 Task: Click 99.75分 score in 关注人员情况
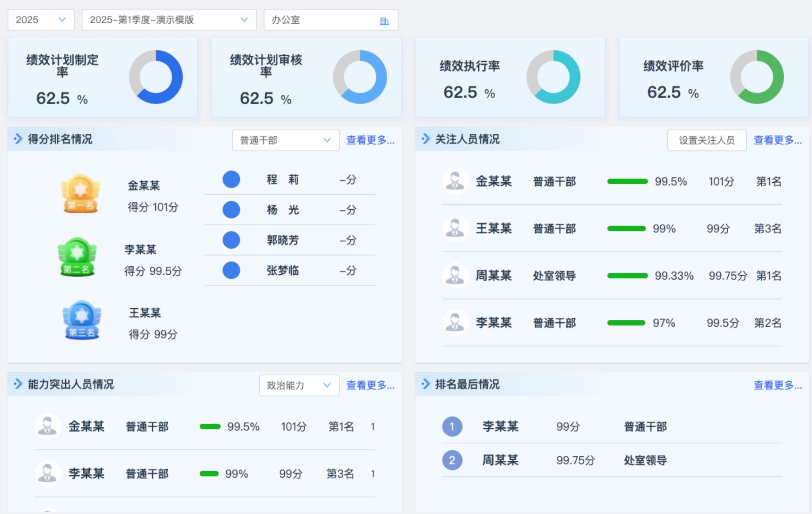[728, 276]
